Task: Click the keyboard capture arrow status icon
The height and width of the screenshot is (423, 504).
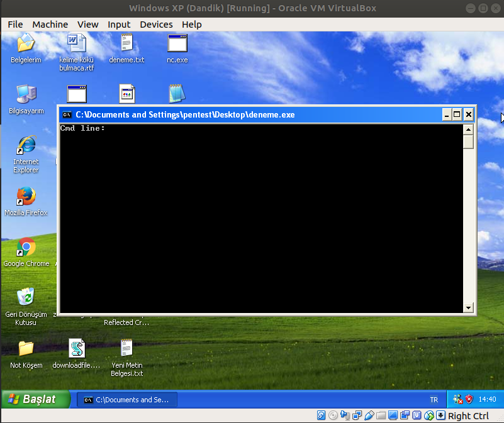Action: 440,415
